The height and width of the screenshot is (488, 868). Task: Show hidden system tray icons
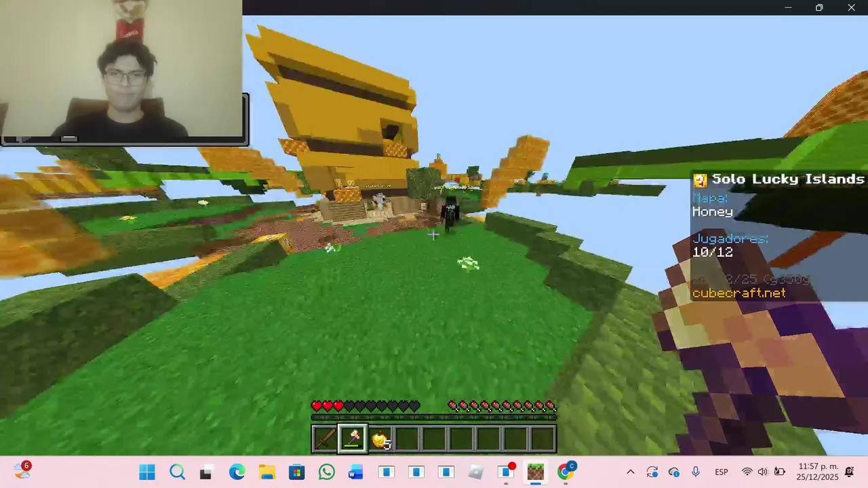pyautogui.click(x=630, y=472)
